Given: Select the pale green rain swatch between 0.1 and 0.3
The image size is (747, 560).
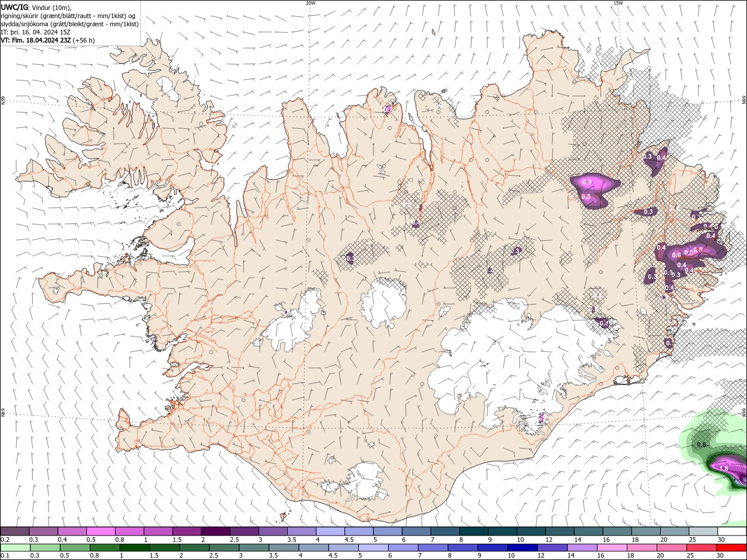Looking at the screenshot, I should click(x=15, y=547).
